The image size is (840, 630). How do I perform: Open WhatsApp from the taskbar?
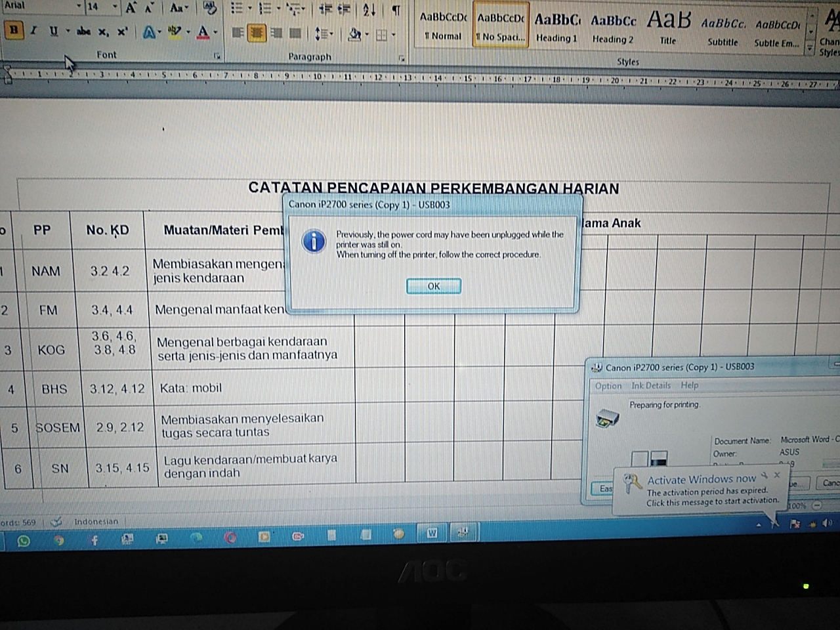[24, 541]
